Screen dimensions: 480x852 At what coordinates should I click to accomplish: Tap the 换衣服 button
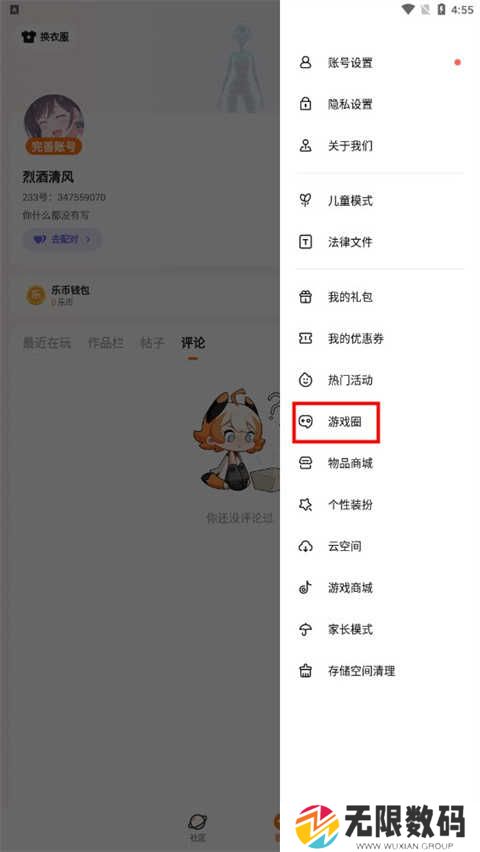coord(46,37)
